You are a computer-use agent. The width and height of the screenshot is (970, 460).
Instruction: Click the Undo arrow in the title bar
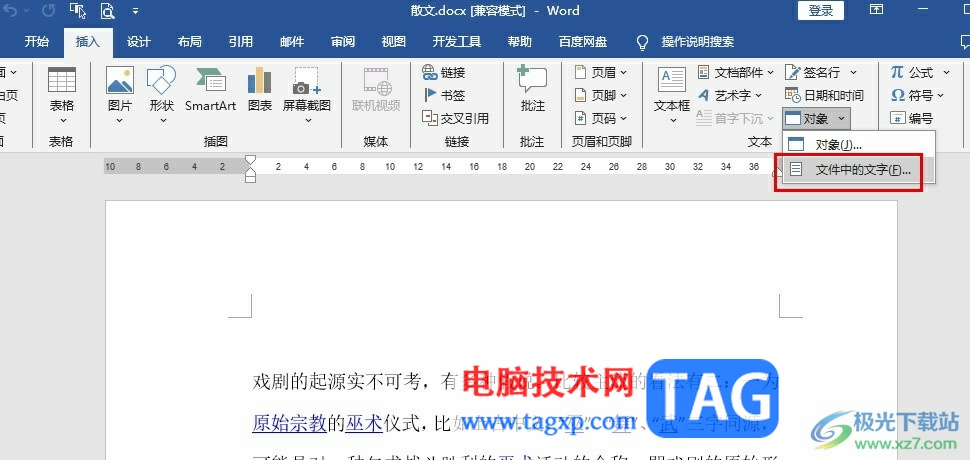[x=11, y=11]
